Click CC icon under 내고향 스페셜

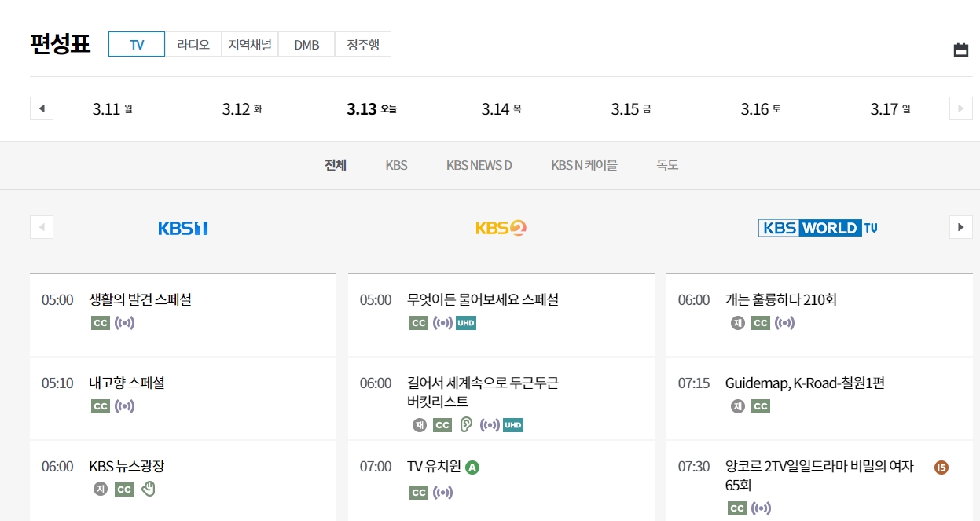101,406
